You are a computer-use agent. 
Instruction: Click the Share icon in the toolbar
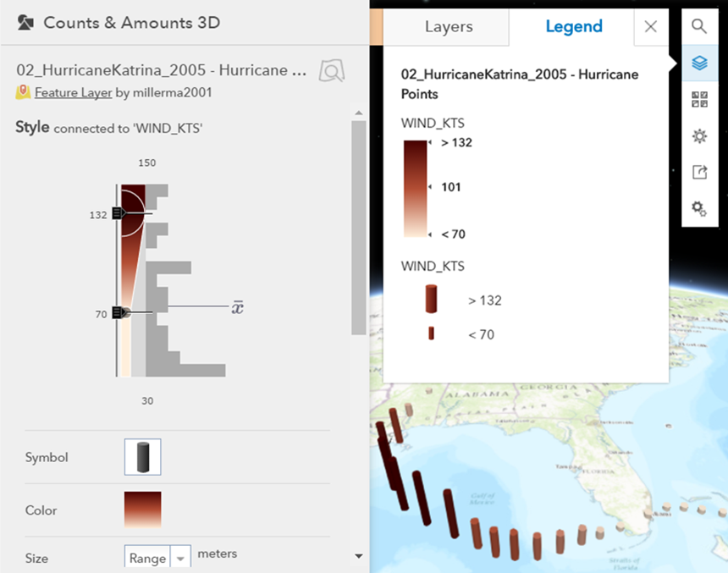(x=699, y=173)
